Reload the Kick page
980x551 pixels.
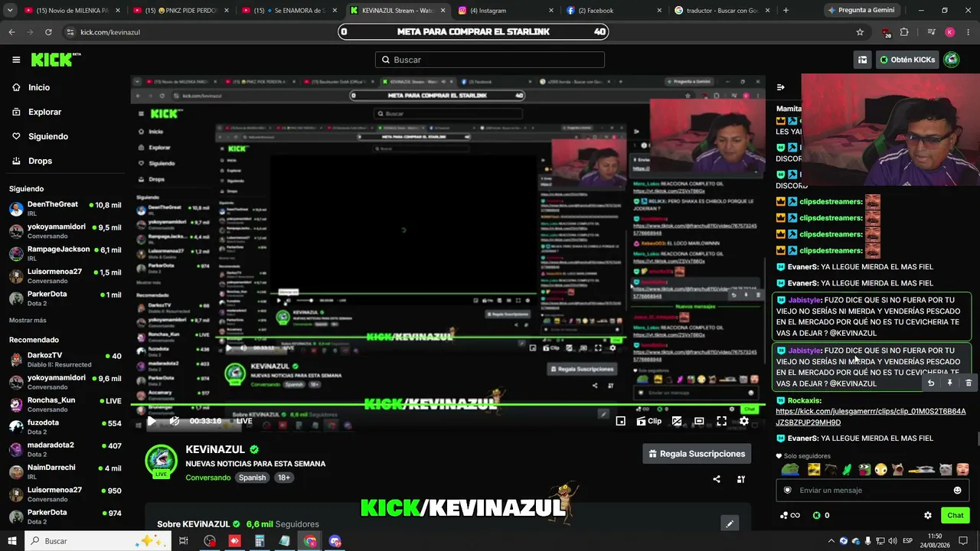point(48,32)
